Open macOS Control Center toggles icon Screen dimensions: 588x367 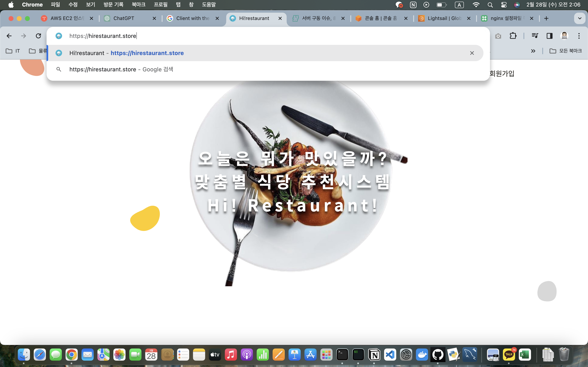coord(504,5)
